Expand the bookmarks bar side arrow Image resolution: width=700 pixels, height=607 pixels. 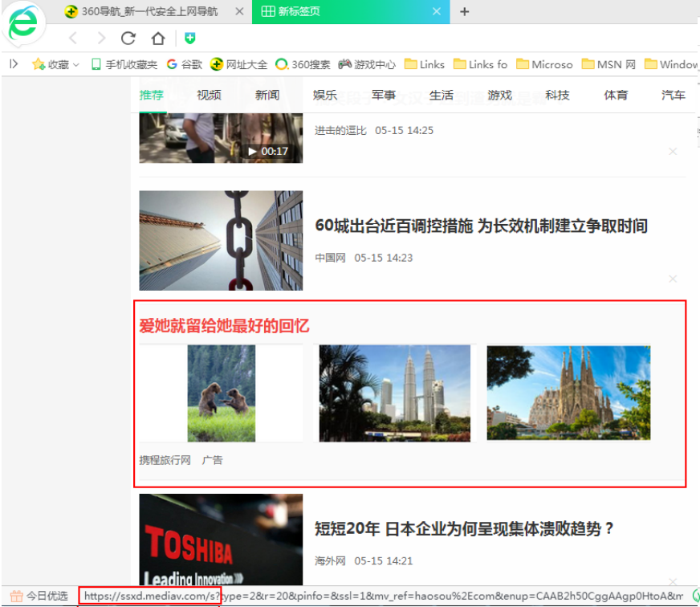coord(13,64)
